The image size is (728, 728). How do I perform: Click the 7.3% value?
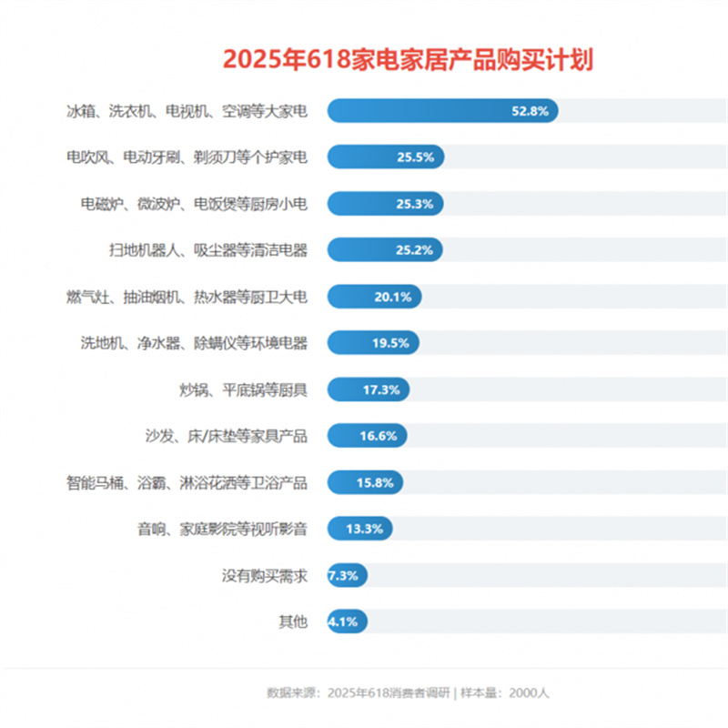click(343, 576)
